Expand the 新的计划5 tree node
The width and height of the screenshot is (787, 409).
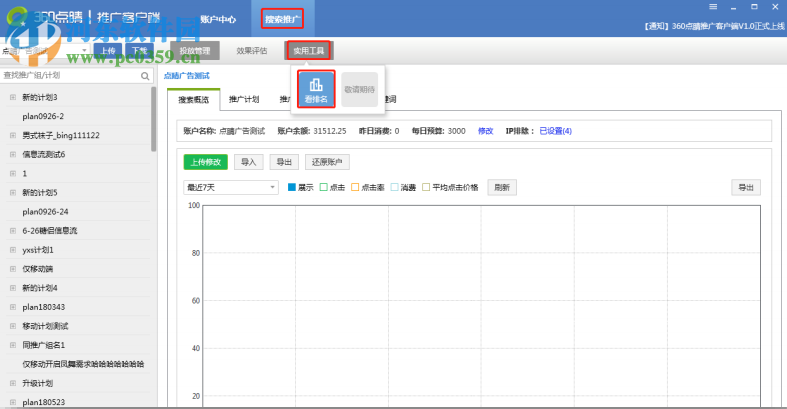[x=13, y=193]
